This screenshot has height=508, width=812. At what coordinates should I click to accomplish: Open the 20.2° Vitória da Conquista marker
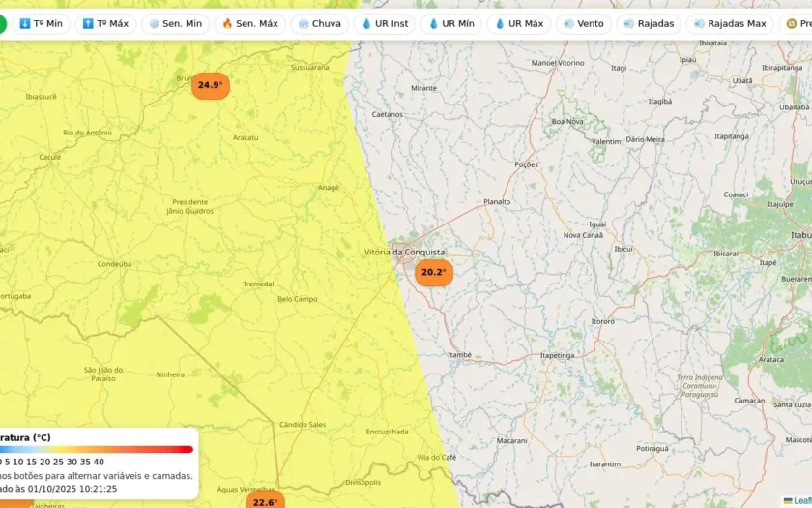coord(433,273)
